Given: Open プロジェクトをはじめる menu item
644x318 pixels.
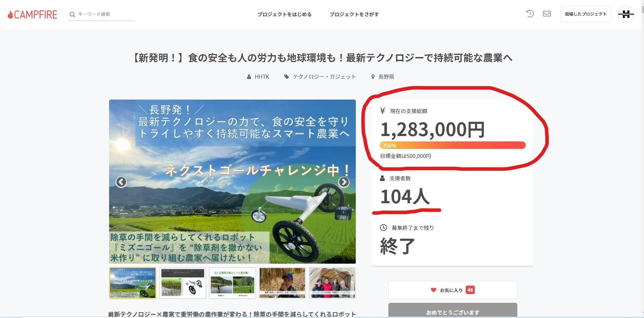Looking at the screenshot, I should coord(284,15).
